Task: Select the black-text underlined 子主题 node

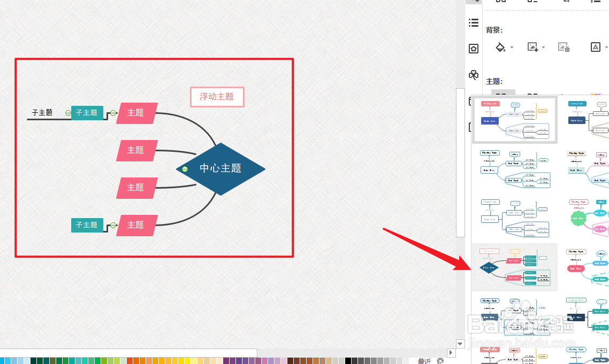Action: tap(42, 113)
